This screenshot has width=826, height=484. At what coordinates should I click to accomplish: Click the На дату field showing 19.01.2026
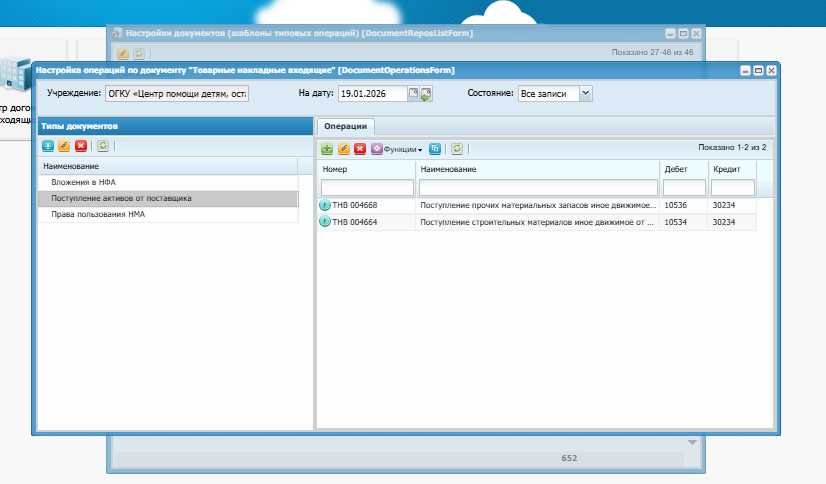(x=373, y=94)
